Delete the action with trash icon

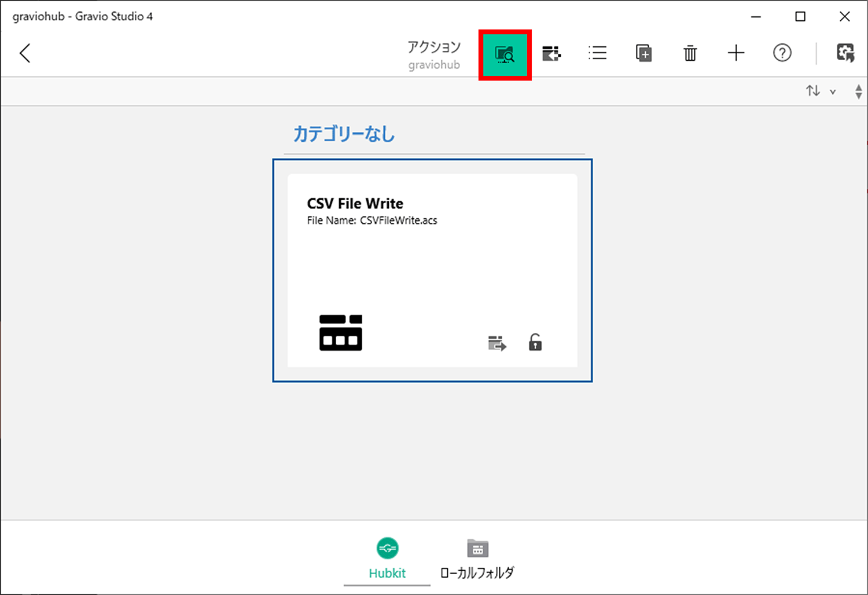(690, 53)
